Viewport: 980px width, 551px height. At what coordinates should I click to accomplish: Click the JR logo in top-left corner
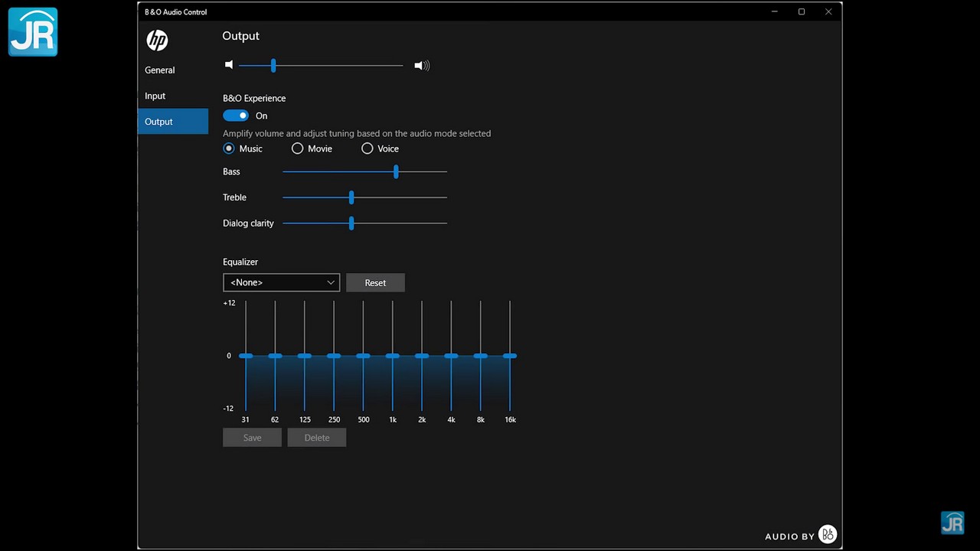[x=33, y=32]
